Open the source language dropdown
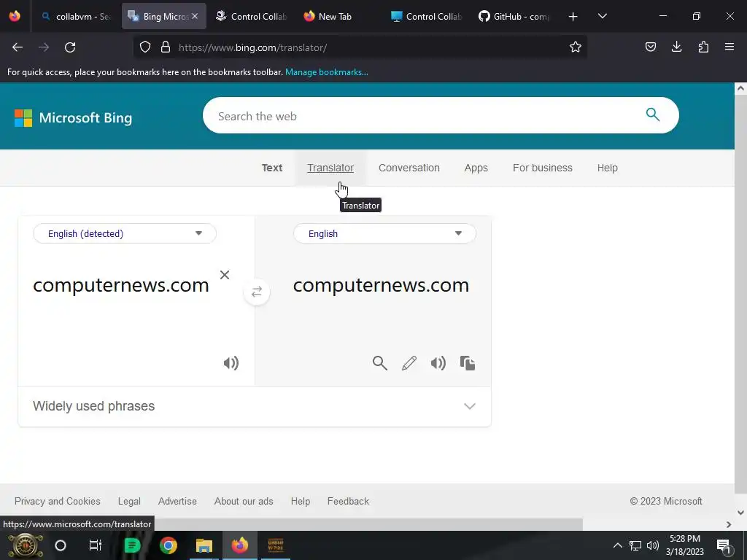The width and height of the screenshot is (747, 560). click(x=125, y=233)
